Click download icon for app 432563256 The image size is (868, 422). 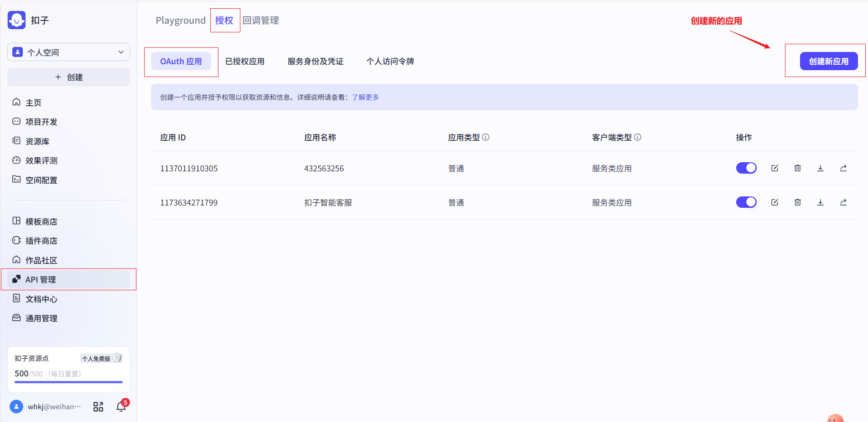click(820, 168)
